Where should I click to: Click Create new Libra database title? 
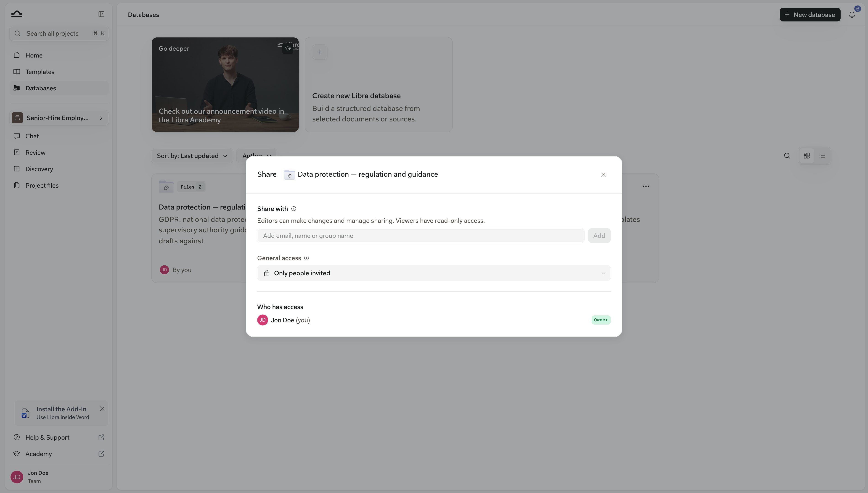point(356,96)
